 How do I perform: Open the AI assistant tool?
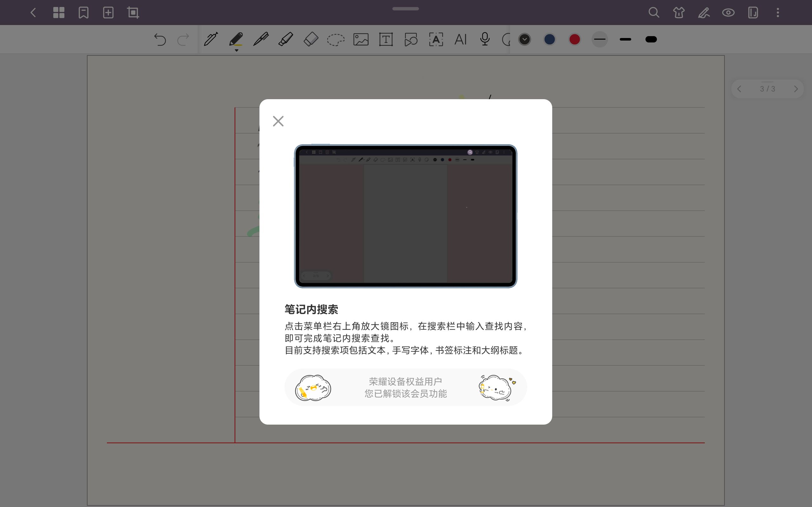click(x=460, y=39)
